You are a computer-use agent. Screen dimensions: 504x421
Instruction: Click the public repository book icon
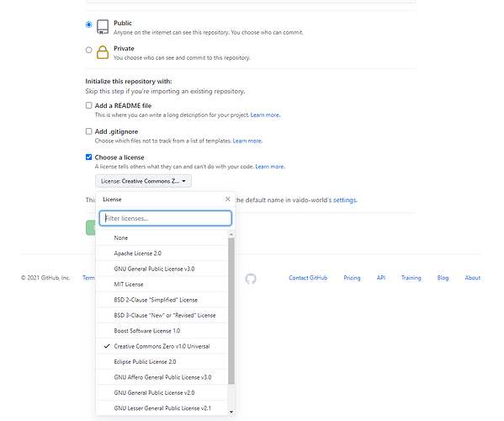(x=103, y=27)
